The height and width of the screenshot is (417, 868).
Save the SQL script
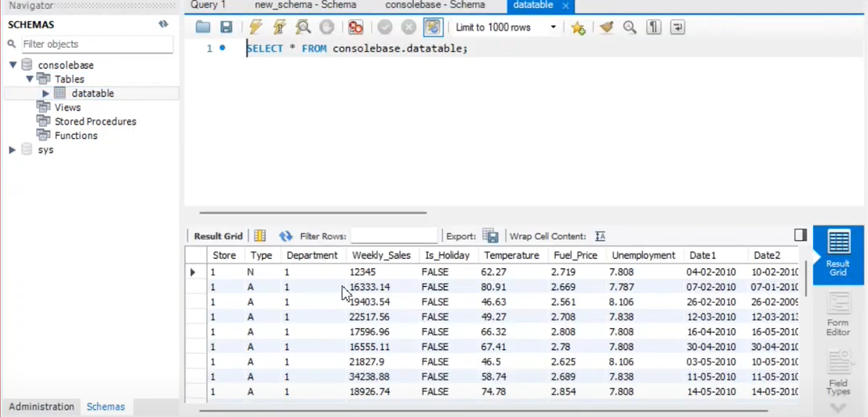pos(227,27)
